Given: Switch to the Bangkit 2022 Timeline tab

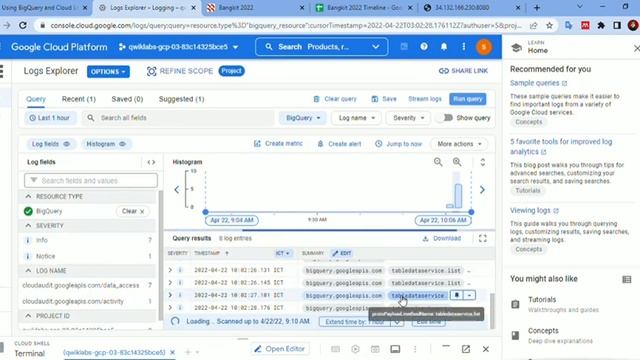Looking at the screenshot, I should pos(364,8).
